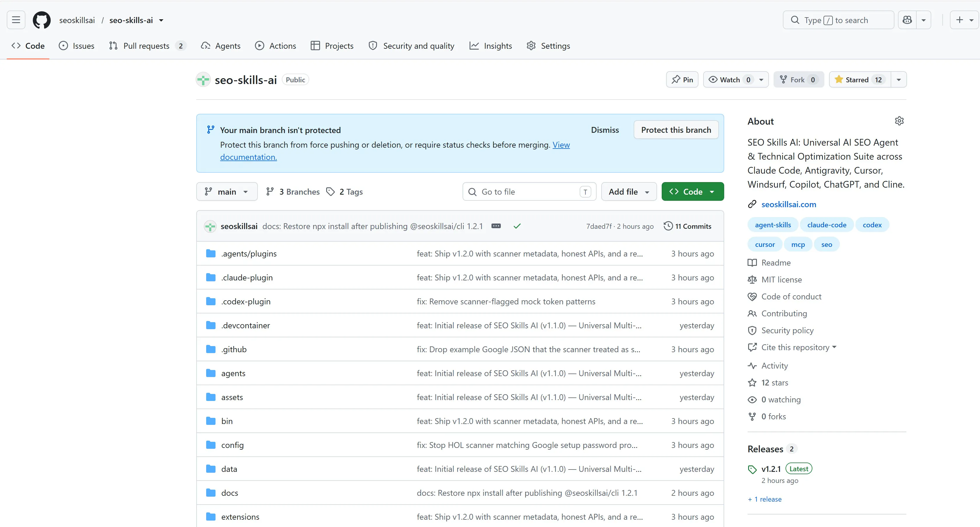Open the config folder
Screen dimensions: 980x527
click(232, 445)
